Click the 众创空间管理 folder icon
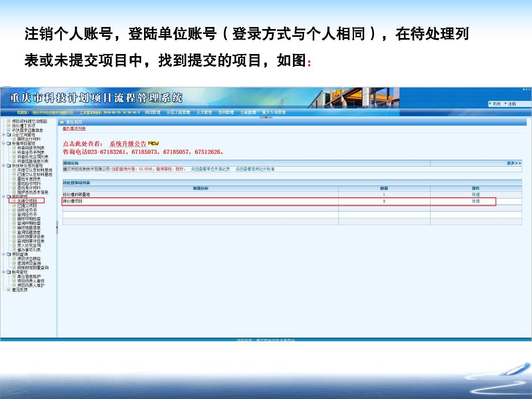Screen dimensions: 532x399 tap(9, 135)
